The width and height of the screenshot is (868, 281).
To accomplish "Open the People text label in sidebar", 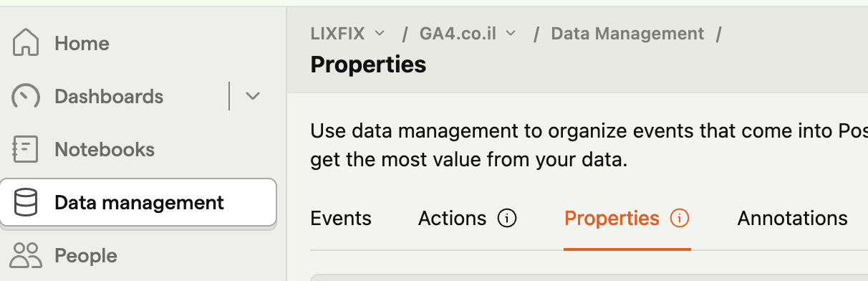I will [x=86, y=255].
